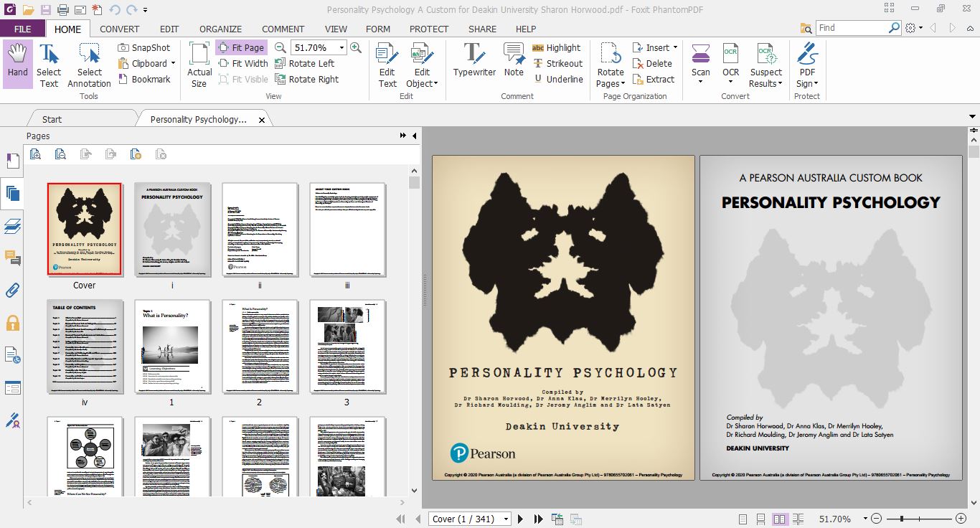
Task: Expand the Suspect Results dropdown
Action: [781, 84]
